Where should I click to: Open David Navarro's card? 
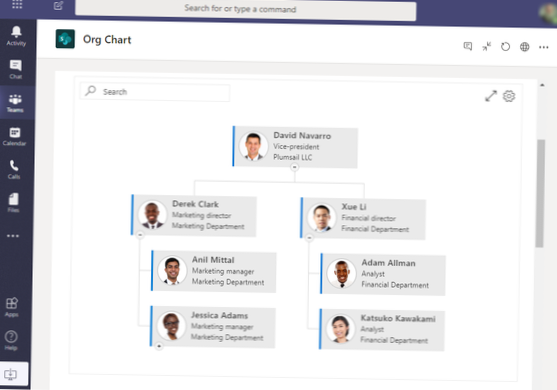click(295, 146)
